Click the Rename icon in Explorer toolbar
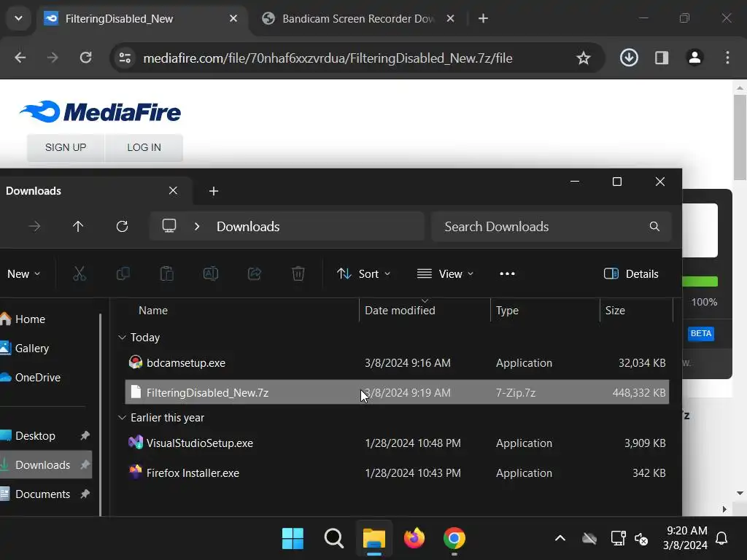This screenshot has height=560, width=747. pos(211,274)
